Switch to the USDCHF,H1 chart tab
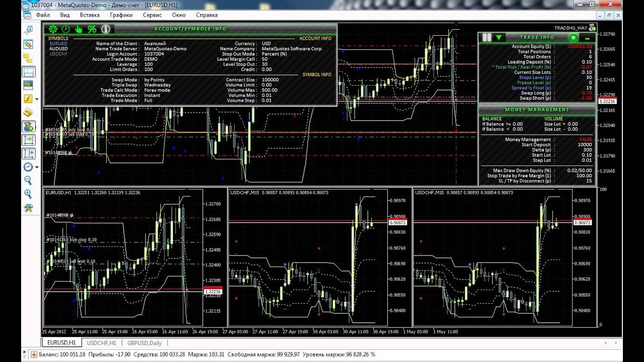644x362 pixels. coord(102,342)
